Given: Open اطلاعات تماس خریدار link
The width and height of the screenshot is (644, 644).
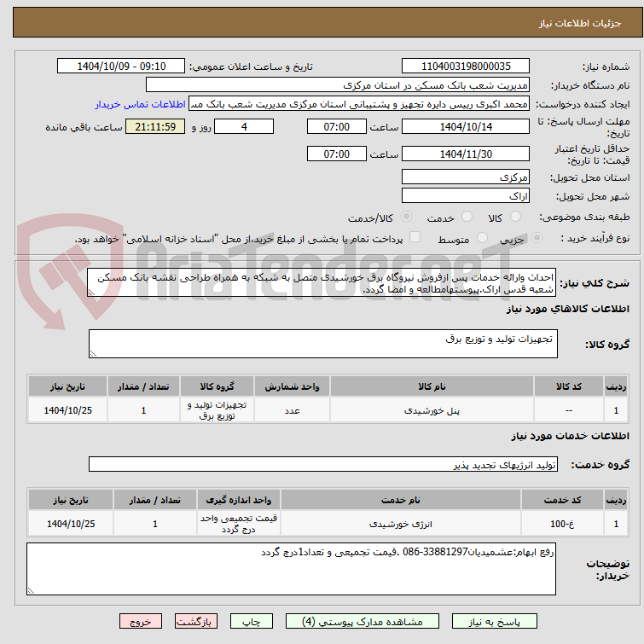Looking at the screenshot, I should coord(141,104).
